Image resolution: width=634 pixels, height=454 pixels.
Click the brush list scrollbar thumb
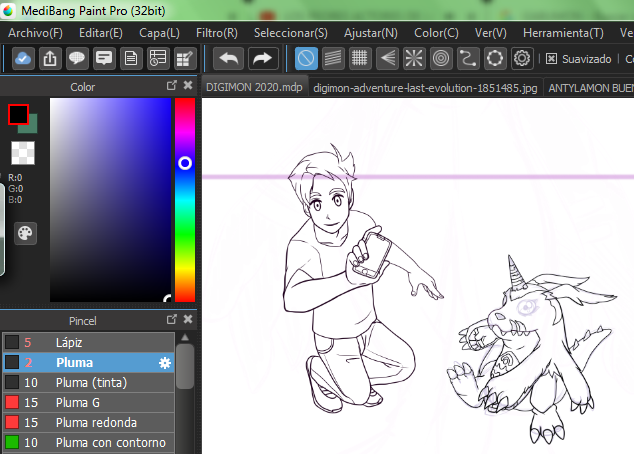pyautogui.click(x=185, y=367)
